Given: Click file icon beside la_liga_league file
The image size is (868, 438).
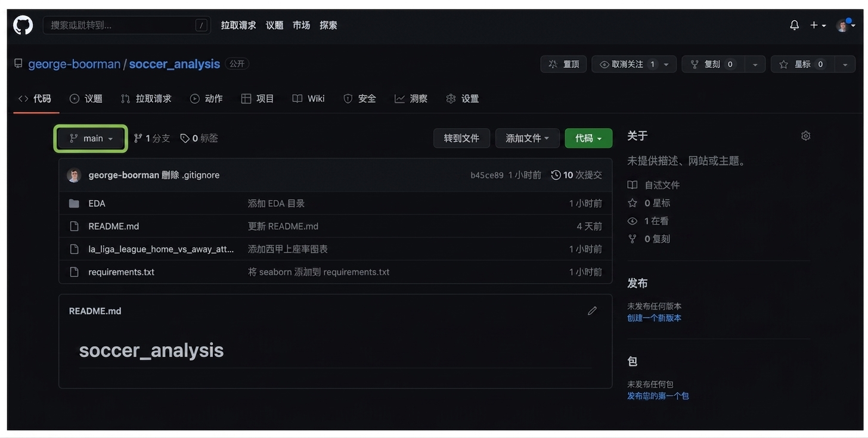Looking at the screenshot, I should 74,249.
